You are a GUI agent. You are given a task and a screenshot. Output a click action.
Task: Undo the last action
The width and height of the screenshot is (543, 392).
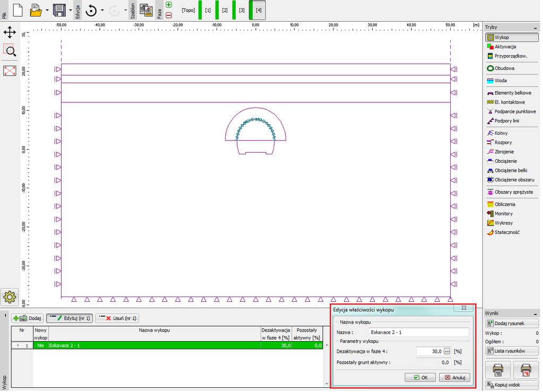91,11
